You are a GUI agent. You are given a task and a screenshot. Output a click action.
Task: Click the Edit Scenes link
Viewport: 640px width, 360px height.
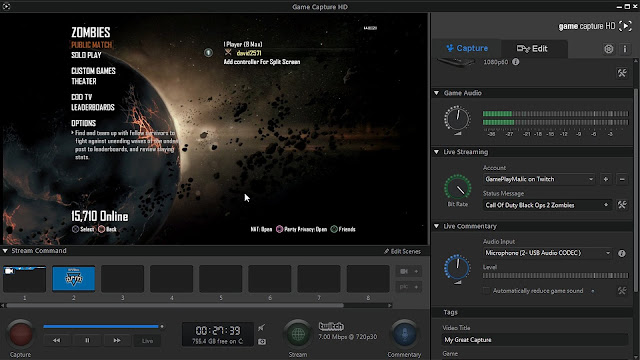point(402,251)
